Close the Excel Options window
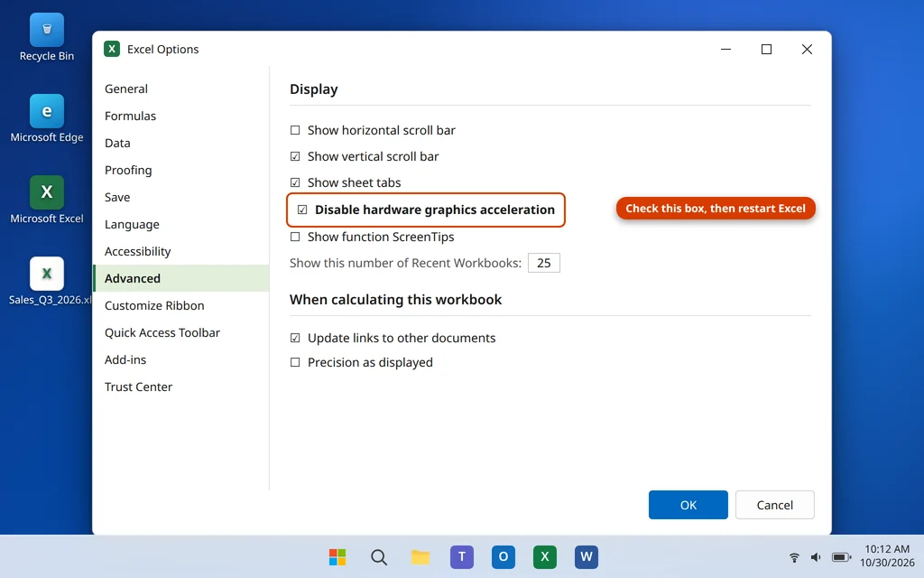Image resolution: width=924 pixels, height=578 pixels. [807, 50]
